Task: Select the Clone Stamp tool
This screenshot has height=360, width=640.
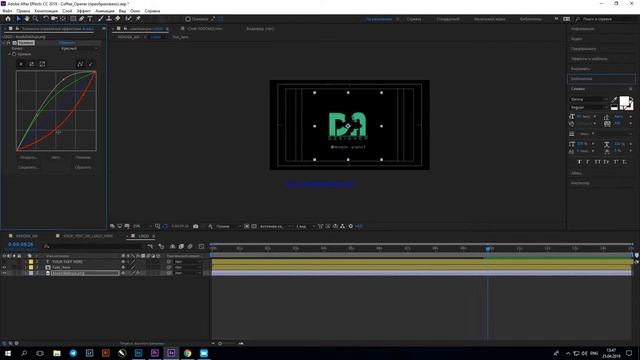Action: point(109,19)
